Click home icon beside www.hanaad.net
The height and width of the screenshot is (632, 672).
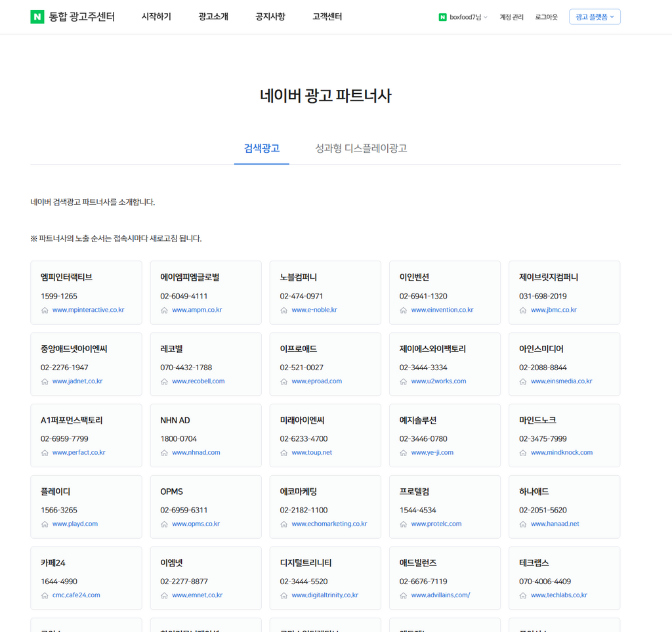click(x=523, y=524)
